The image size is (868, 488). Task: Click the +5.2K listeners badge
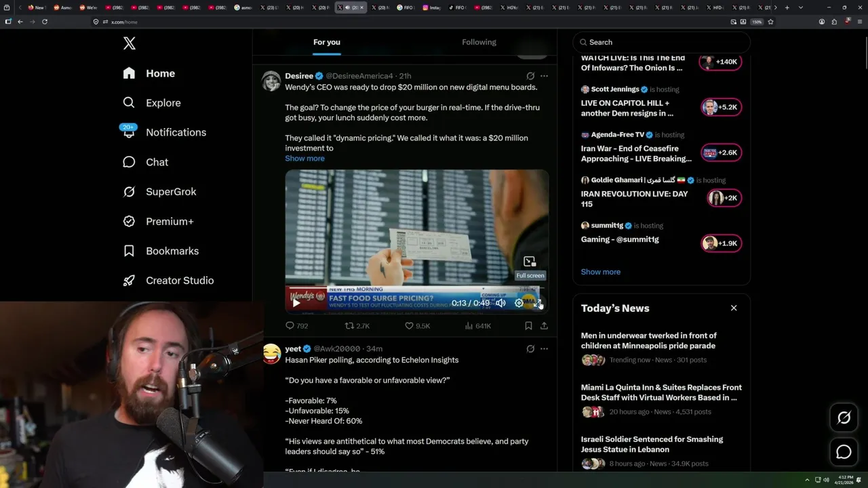pos(721,107)
